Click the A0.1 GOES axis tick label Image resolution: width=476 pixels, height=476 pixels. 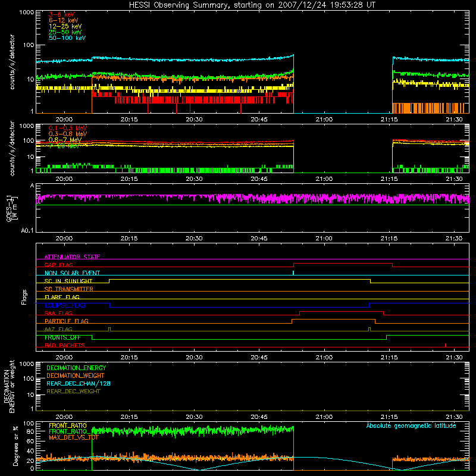(x=27, y=230)
